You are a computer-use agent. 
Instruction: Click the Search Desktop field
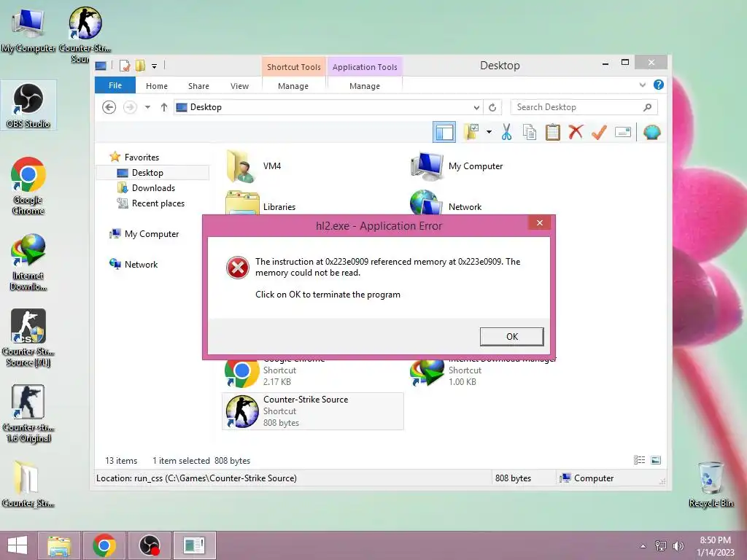point(584,107)
